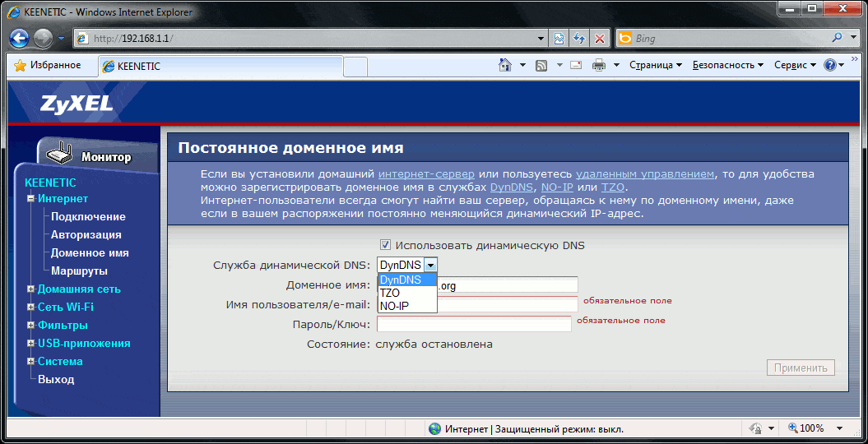Click the IE Back navigation arrow
This screenshot has width=868, height=444.
(20, 39)
